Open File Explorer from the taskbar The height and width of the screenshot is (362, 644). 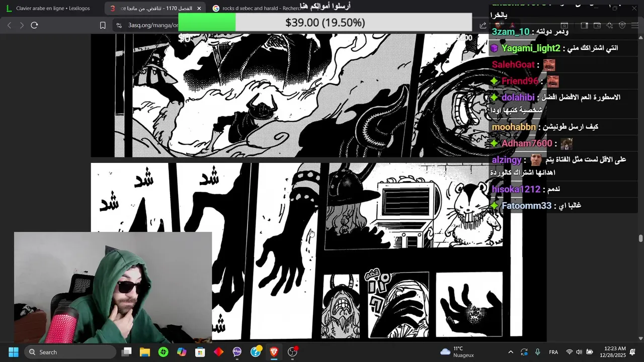click(x=145, y=352)
